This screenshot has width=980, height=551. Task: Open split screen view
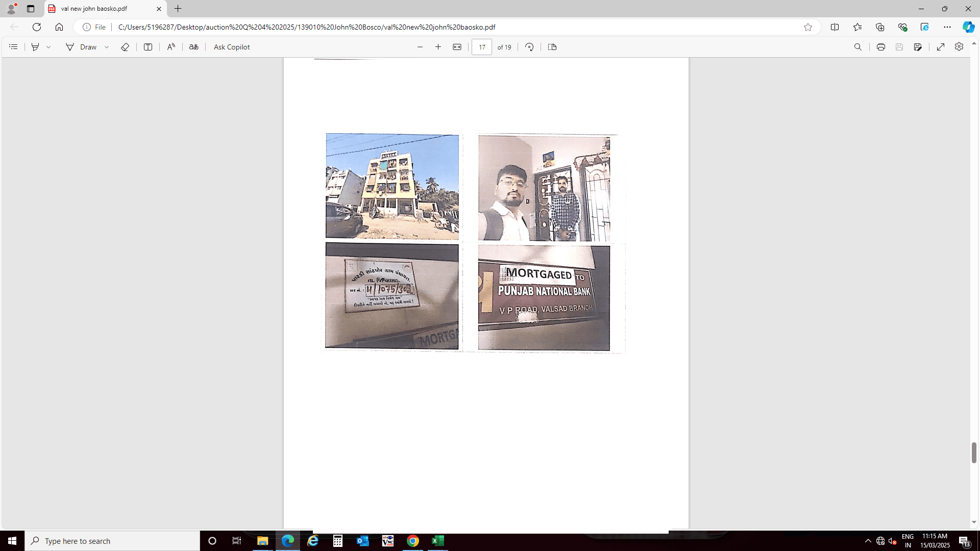click(x=835, y=27)
